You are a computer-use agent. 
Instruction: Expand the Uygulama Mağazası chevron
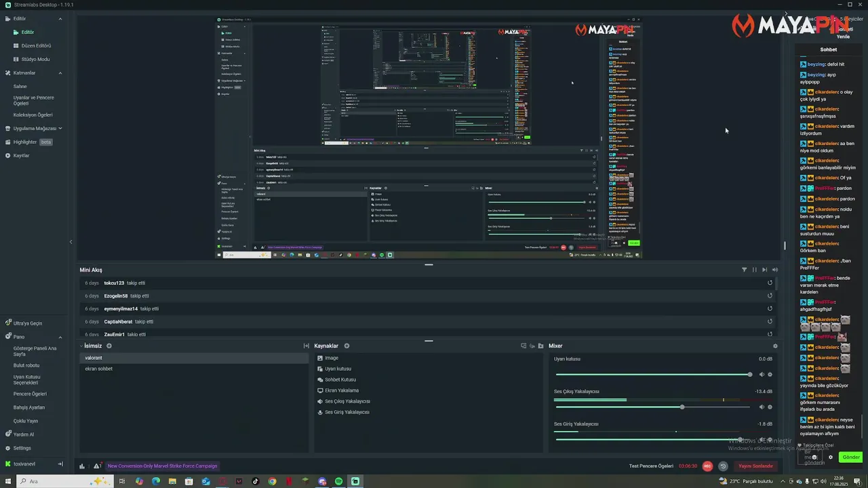(x=60, y=128)
